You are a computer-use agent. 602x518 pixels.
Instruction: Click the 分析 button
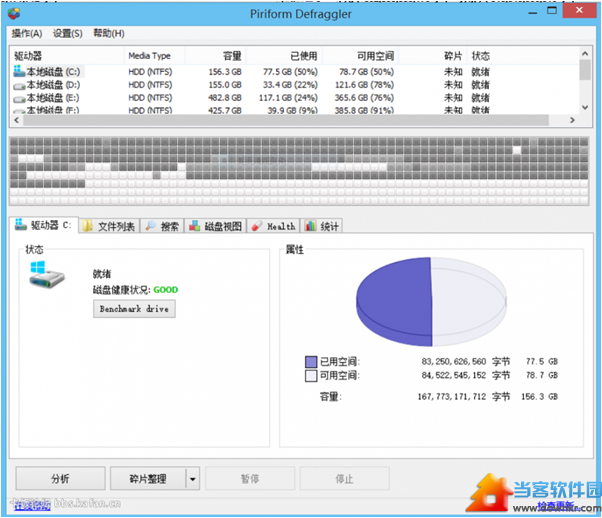point(60,478)
